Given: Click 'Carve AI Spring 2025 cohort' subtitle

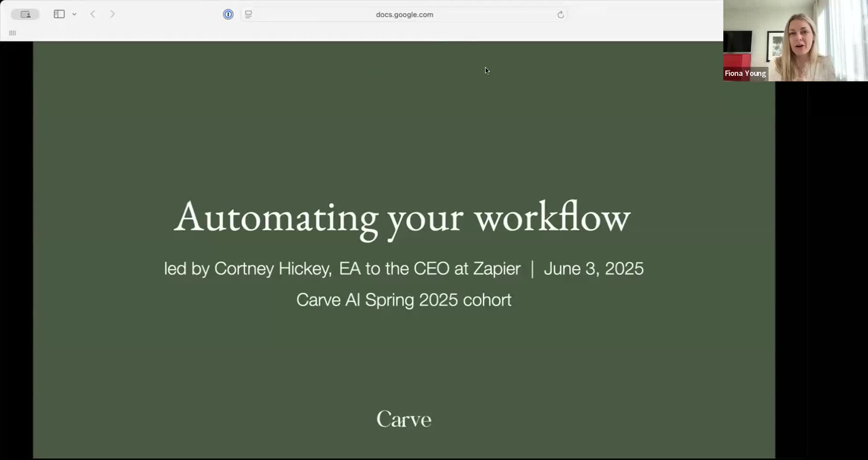Looking at the screenshot, I should (x=404, y=300).
